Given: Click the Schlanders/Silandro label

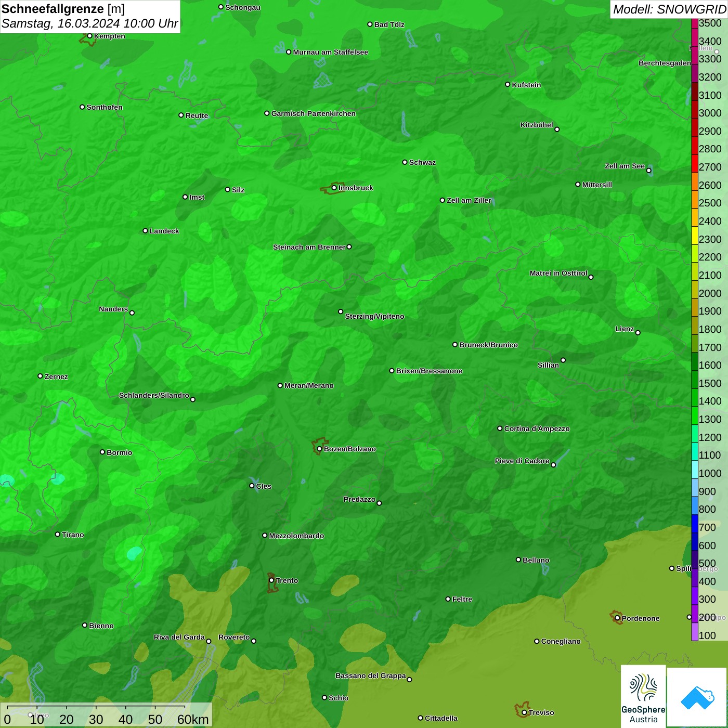Looking at the screenshot, I should [154, 395].
